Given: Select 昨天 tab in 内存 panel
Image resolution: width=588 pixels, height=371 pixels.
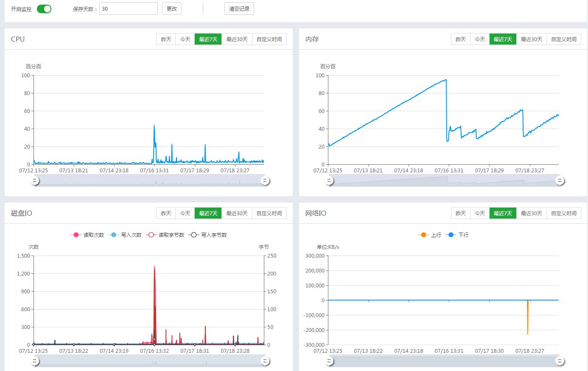Looking at the screenshot, I should 460,39.
